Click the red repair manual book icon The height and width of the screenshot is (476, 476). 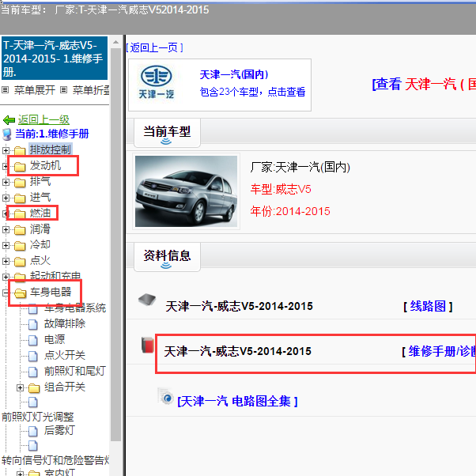click(148, 345)
